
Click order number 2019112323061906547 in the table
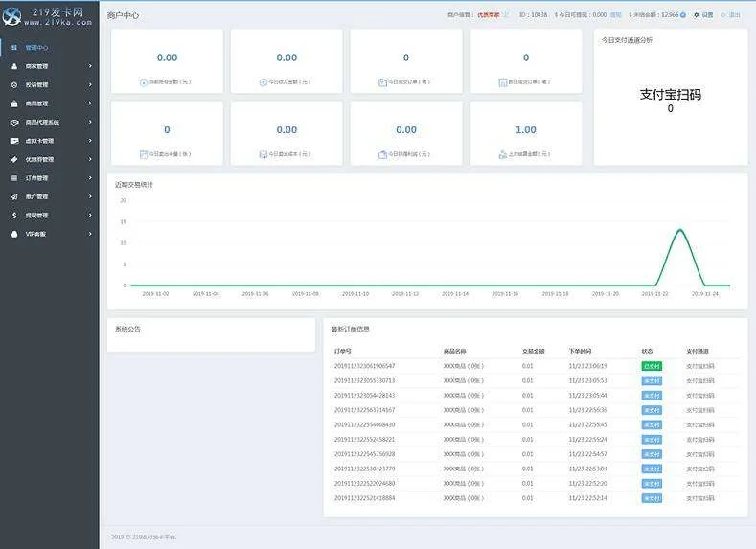(364, 366)
